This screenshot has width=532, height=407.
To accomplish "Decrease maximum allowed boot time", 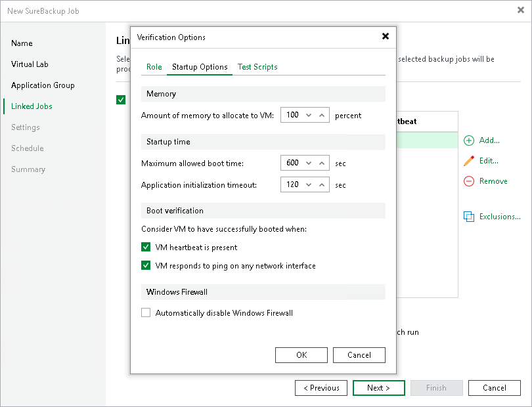I will coord(309,163).
